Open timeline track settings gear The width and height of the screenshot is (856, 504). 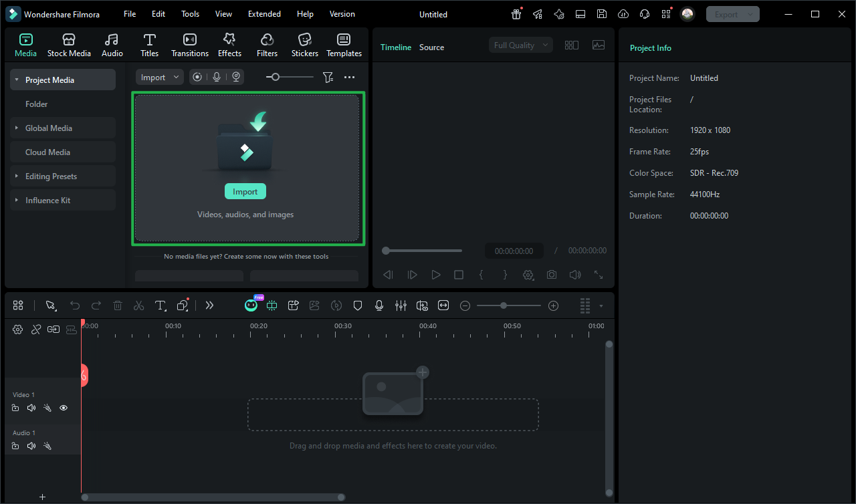pos(18,330)
